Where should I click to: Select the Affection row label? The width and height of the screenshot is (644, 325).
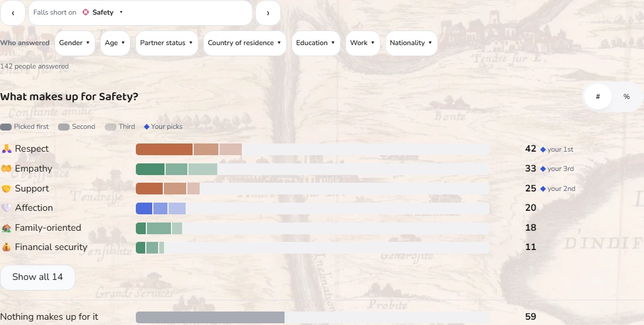[34, 208]
